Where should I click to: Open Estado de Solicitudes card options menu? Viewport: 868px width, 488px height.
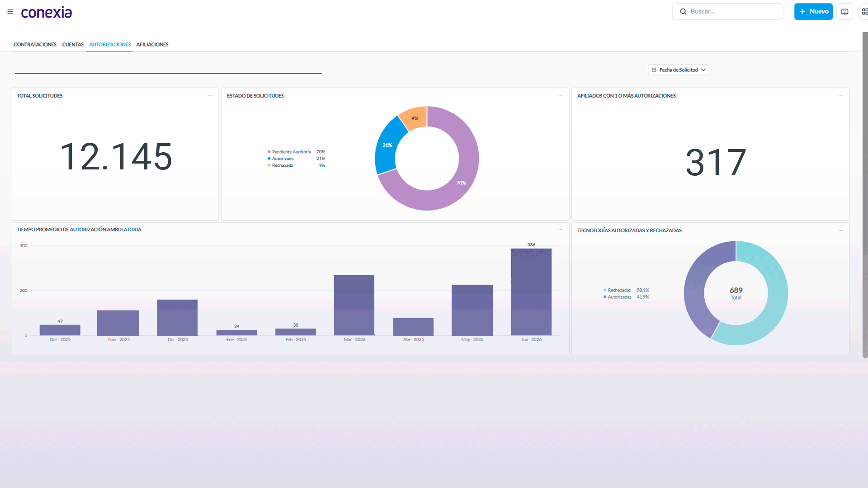pos(561,96)
